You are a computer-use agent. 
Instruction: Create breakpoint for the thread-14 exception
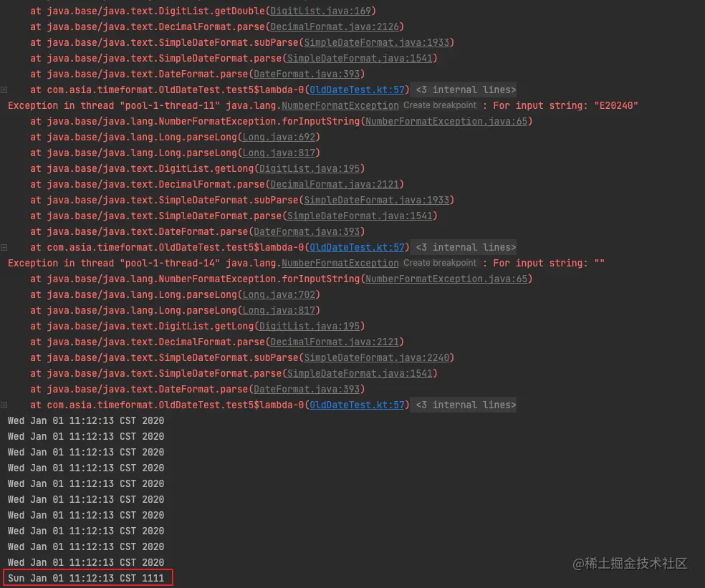click(x=440, y=263)
